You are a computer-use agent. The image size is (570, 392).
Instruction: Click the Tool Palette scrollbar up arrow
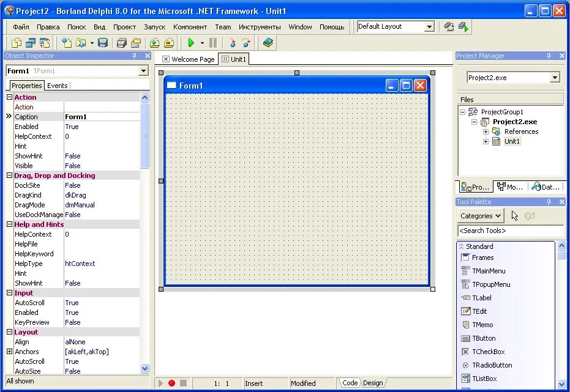point(561,246)
